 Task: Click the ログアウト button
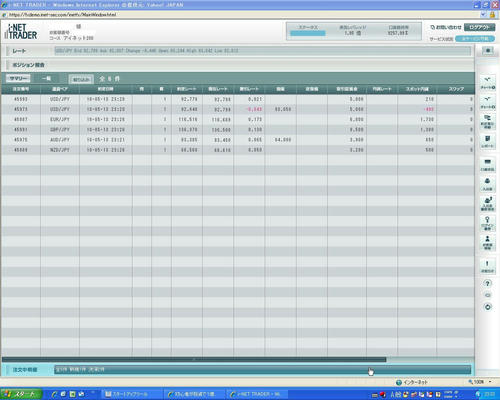pyautogui.click(x=479, y=27)
